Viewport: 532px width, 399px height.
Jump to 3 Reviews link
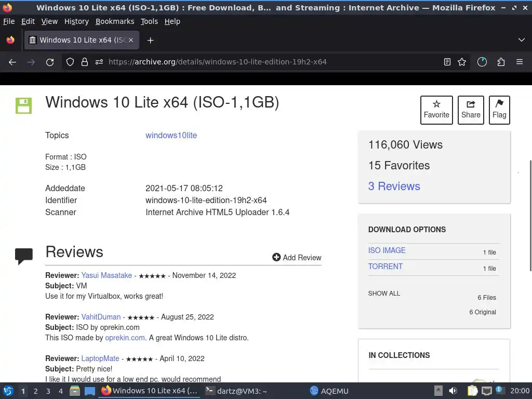[394, 187]
